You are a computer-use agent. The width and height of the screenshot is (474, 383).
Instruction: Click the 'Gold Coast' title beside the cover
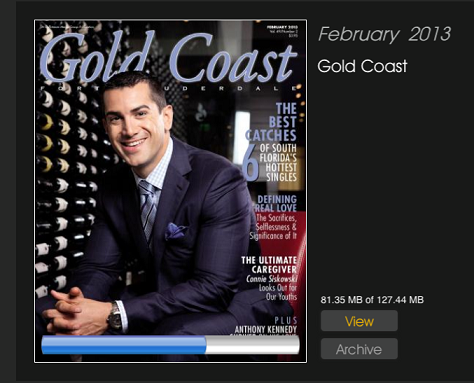tap(362, 66)
